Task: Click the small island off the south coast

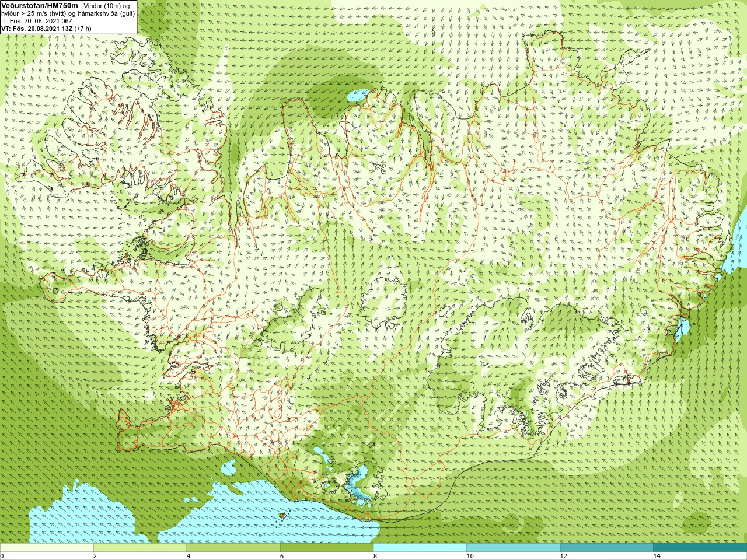Action: [284, 516]
